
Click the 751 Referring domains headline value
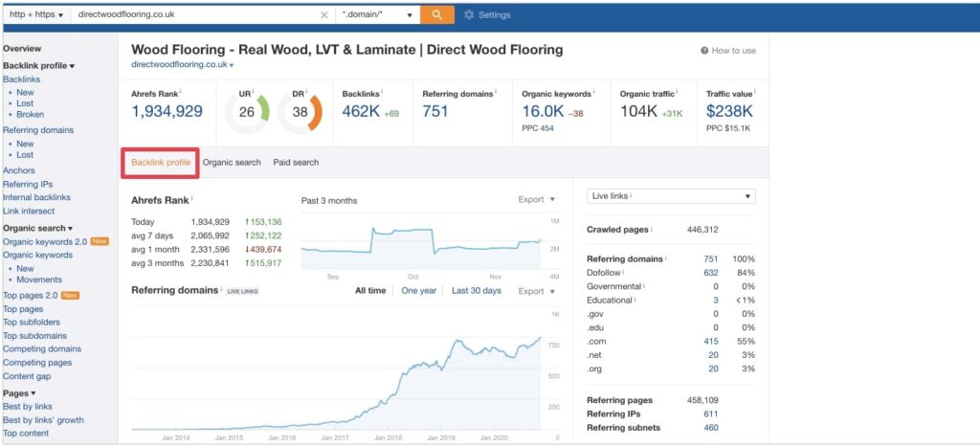[x=435, y=112]
